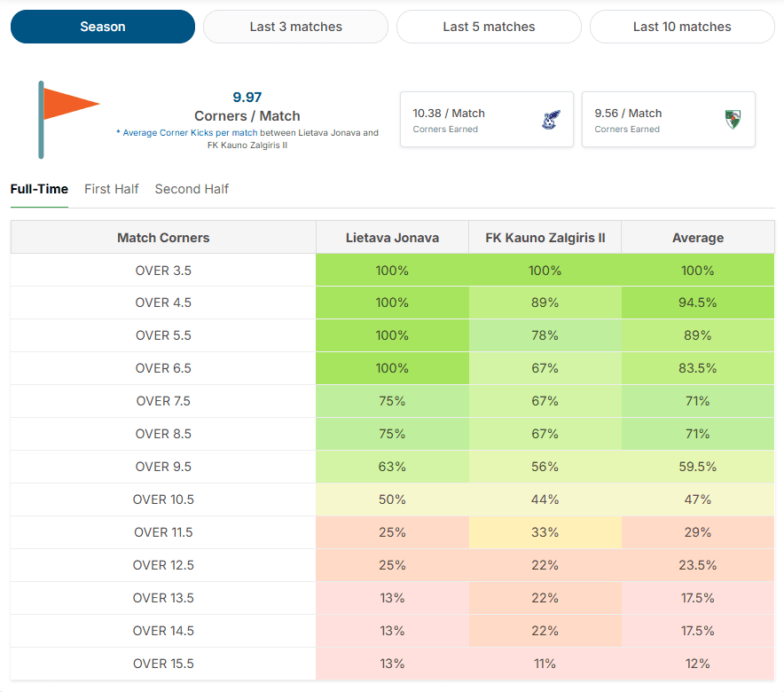Click the 59.5% average cell for OVER 9.5
Viewport: 784px width, 692px height.
[698, 467]
